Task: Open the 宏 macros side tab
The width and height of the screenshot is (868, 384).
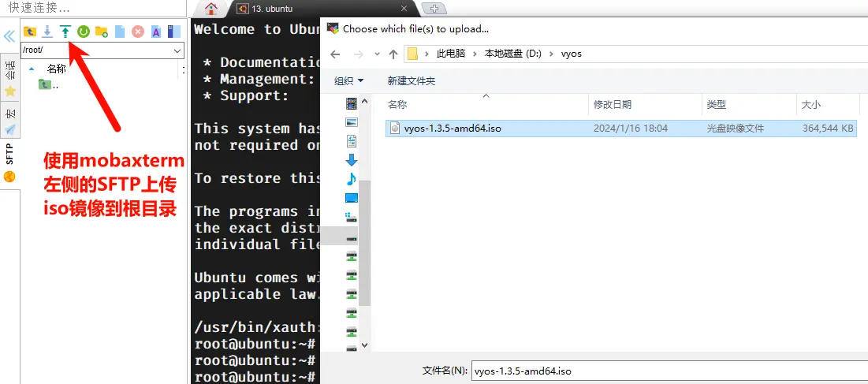Action: (x=10, y=121)
